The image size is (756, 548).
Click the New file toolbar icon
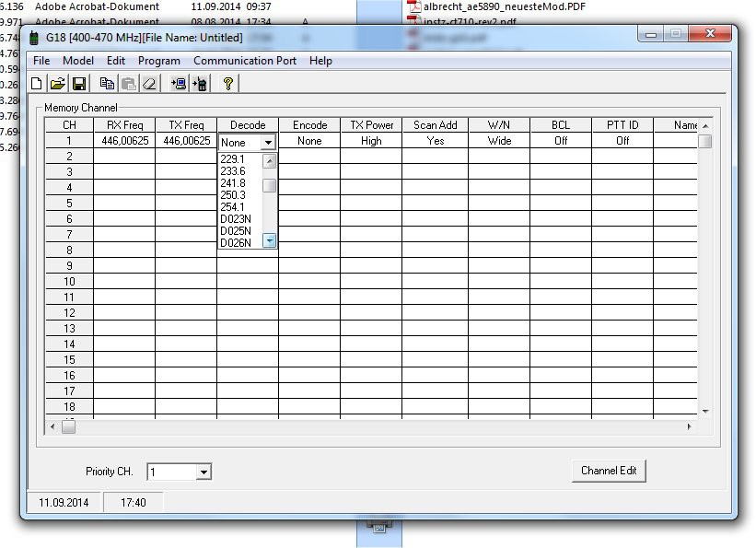[38, 84]
